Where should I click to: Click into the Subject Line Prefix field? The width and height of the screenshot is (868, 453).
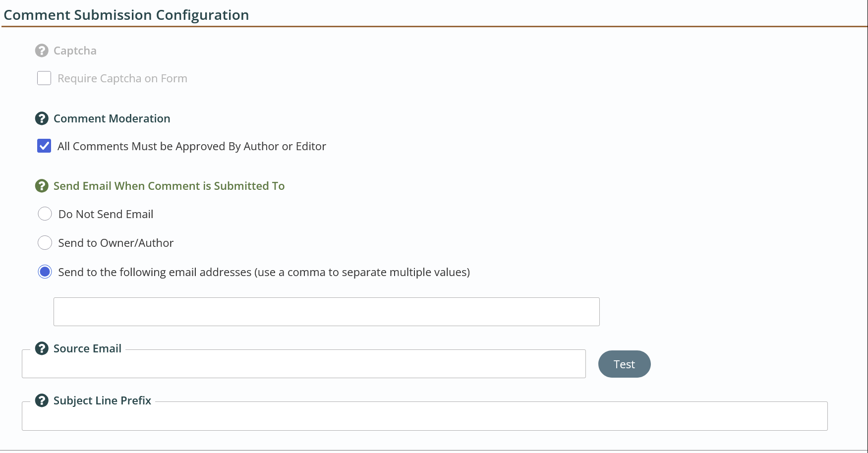pos(425,416)
